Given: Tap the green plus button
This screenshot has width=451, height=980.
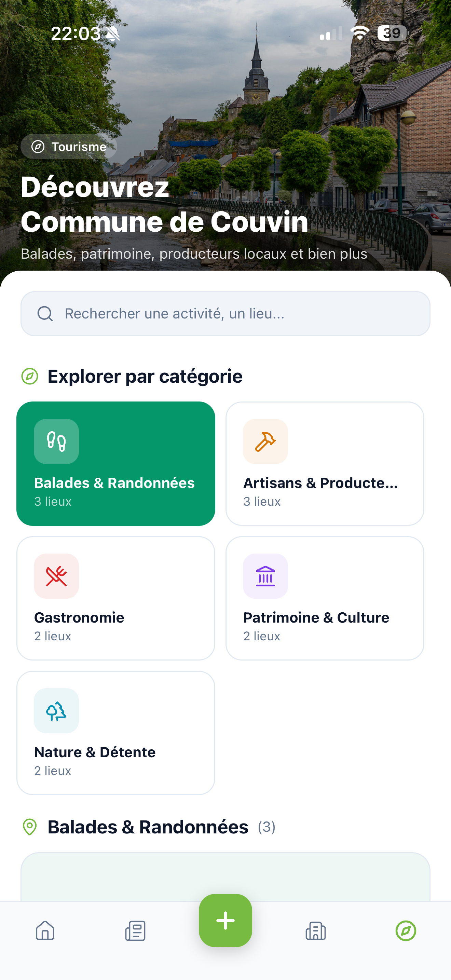Looking at the screenshot, I should pyautogui.click(x=225, y=921).
